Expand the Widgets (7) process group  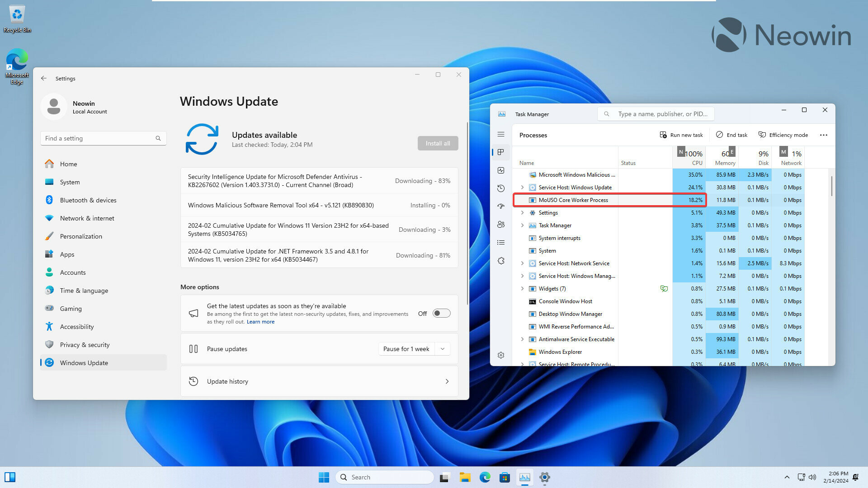[522, 288]
